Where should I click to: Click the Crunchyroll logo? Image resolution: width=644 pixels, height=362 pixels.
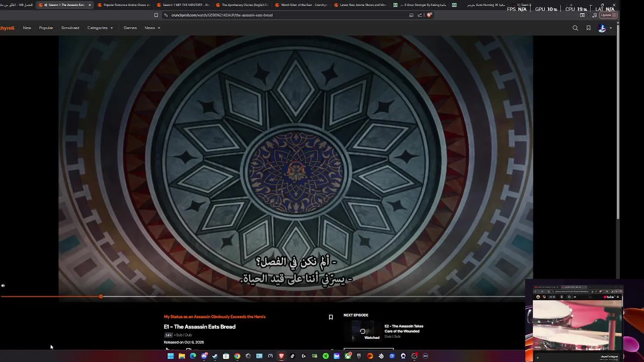(7, 28)
